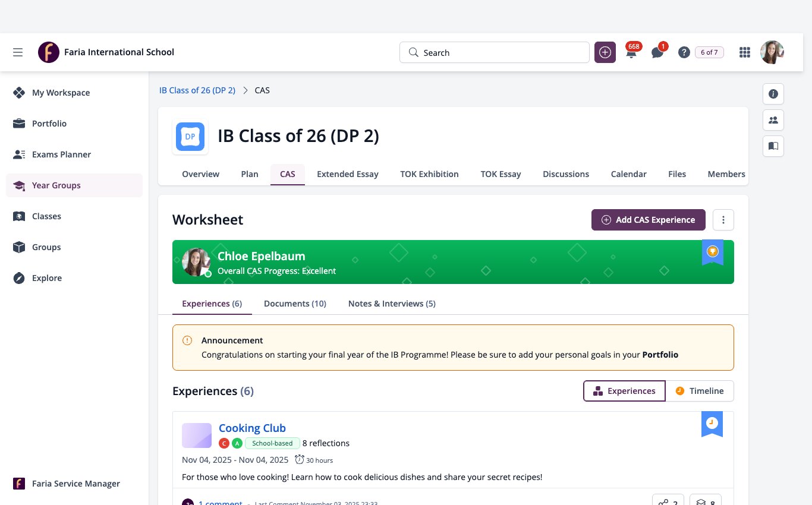Click the Faria International School logo
Image resolution: width=812 pixels, height=505 pixels.
[49, 52]
